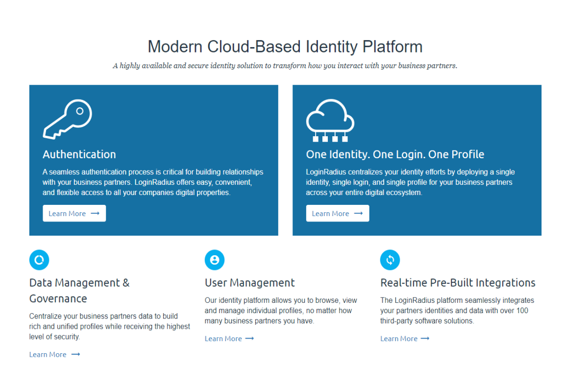588x392 pixels.
Task: Click the Modern Cloud-Based Identity Platform title
Action: pos(285,47)
